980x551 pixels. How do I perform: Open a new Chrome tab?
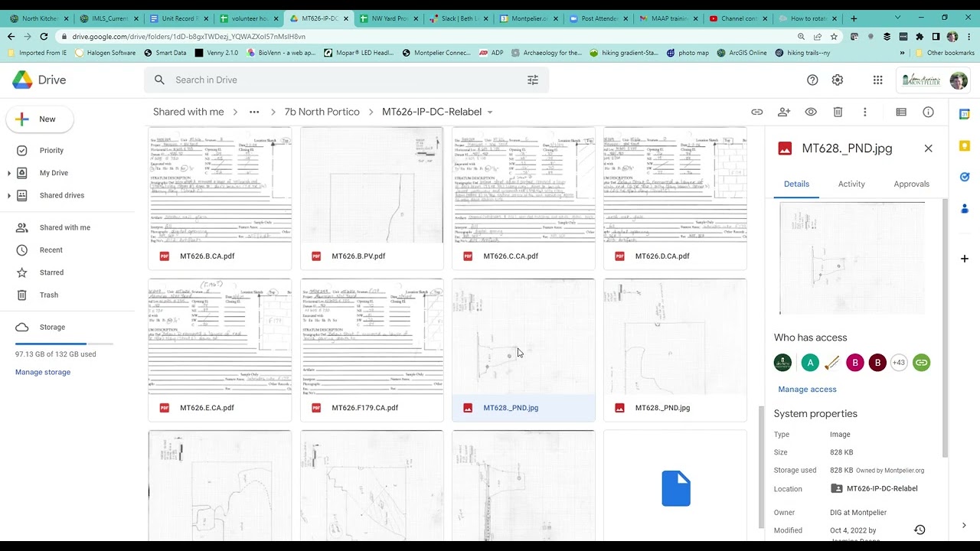pyautogui.click(x=854, y=18)
